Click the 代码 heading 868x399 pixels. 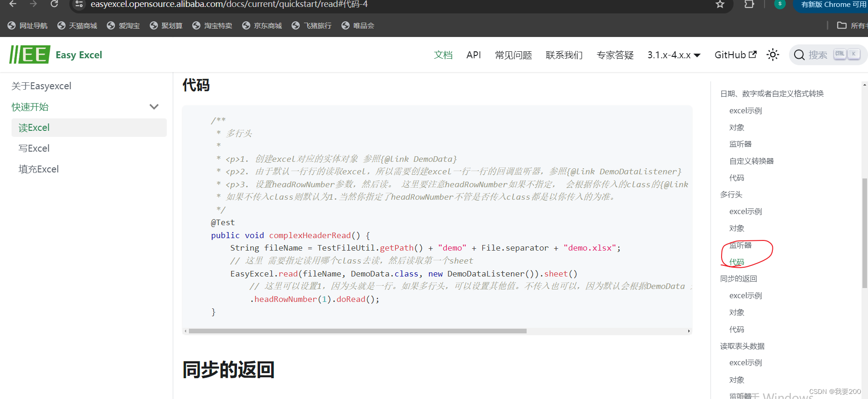point(196,85)
